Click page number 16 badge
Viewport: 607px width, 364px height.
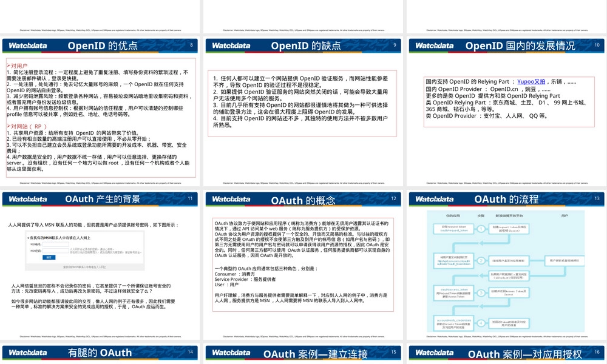597,352
